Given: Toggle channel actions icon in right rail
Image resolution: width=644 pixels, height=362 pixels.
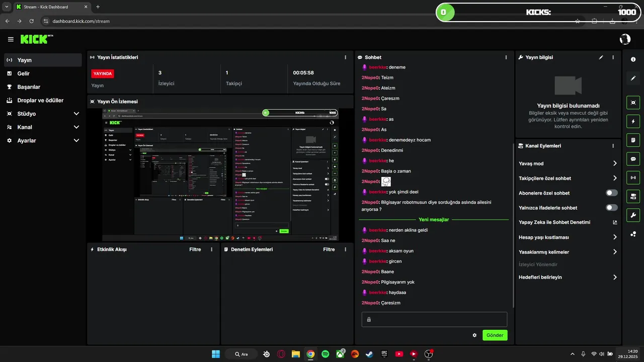Looking at the screenshot, I should (x=633, y=196).
